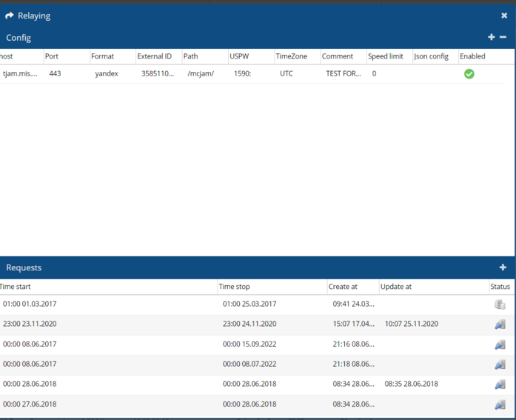
Task: Sort by Format column header
Action: click(x=102, y=56)
